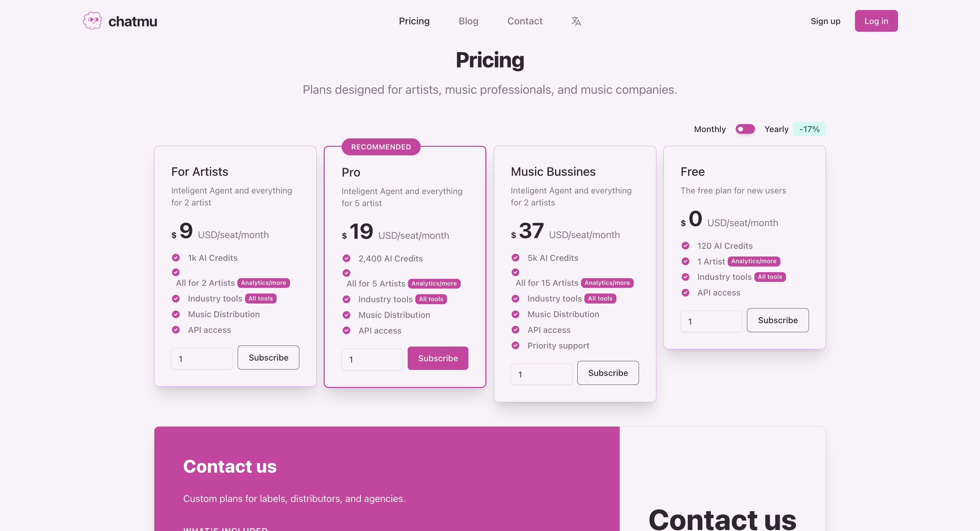Screen dimensions: 980x531
Task: Click the checkmark beside API access in Free plan
Action: tap(686, 292)
